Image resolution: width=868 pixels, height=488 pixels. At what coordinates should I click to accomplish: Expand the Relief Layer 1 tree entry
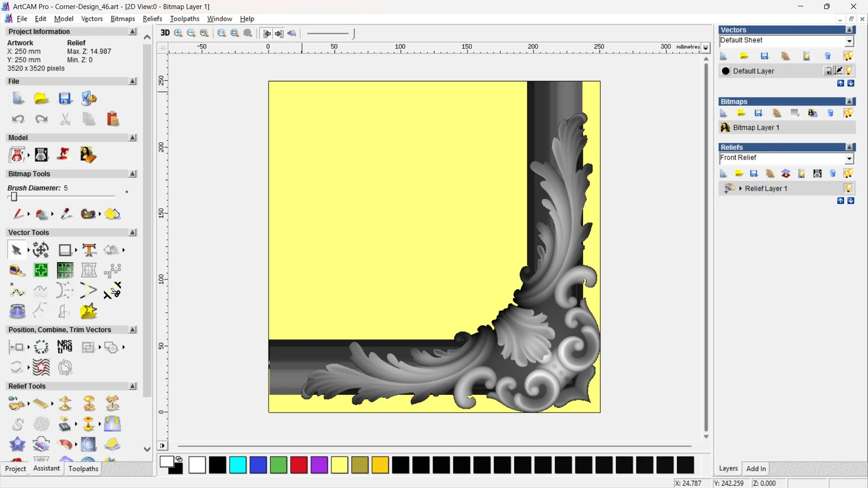point(740,188)
